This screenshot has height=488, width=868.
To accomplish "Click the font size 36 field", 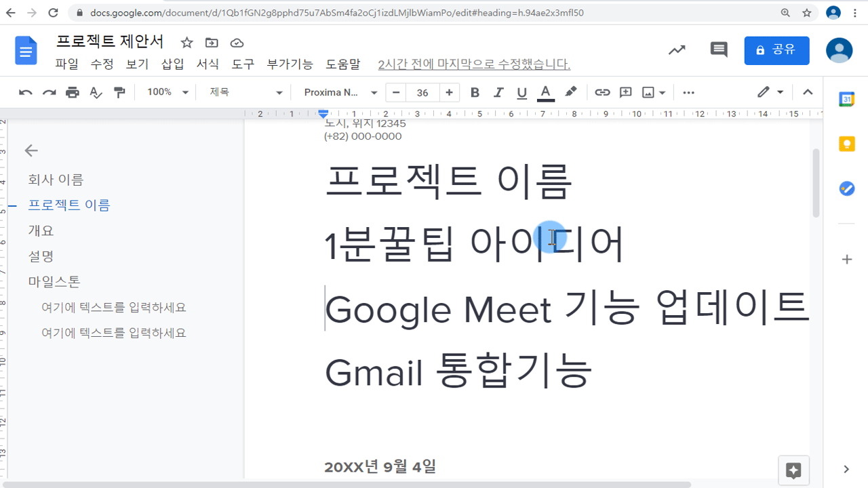I will coord(422,93).
